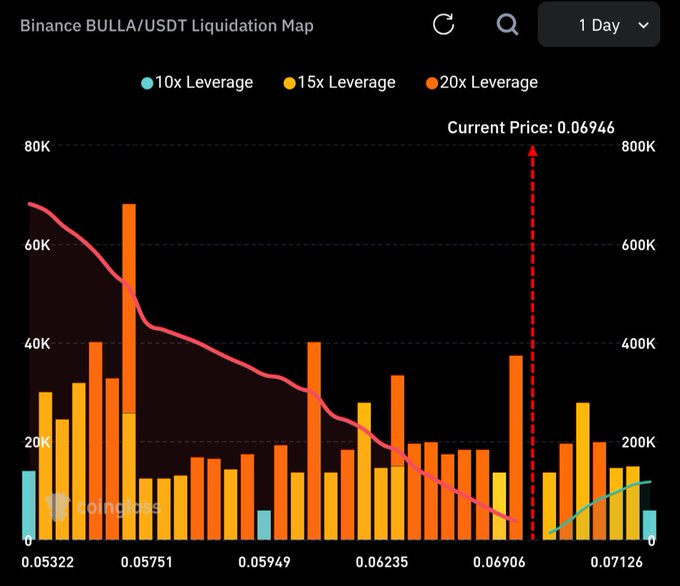680x586 pixels.
Task: Click the x-axis label 0.05322
Action: (x=48, y=563)
